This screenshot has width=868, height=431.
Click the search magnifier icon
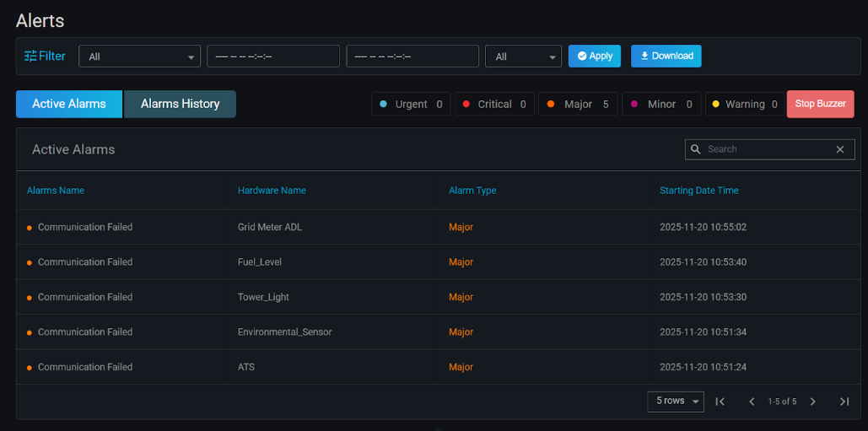pyautogui.click(x=696, y=149)
